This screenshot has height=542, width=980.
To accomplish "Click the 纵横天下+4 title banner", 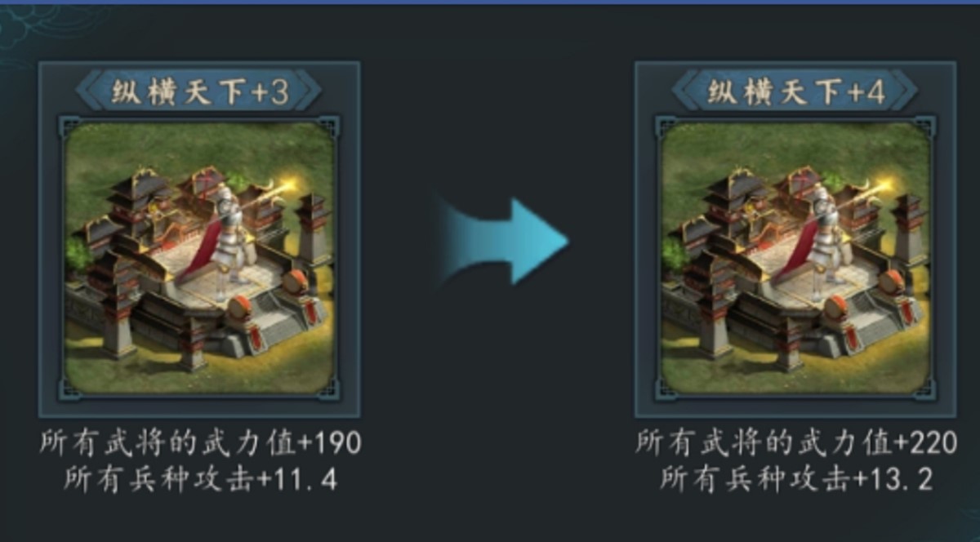I will (795, 91).
